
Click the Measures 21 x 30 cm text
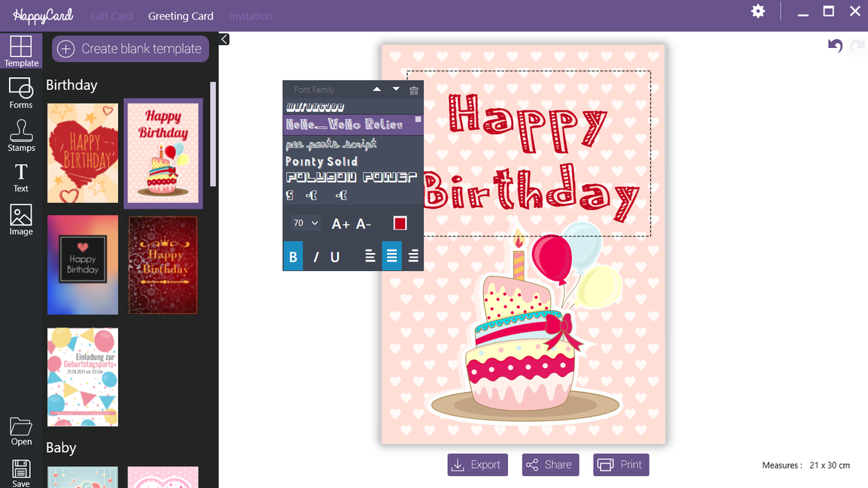[x=806, y=465]
